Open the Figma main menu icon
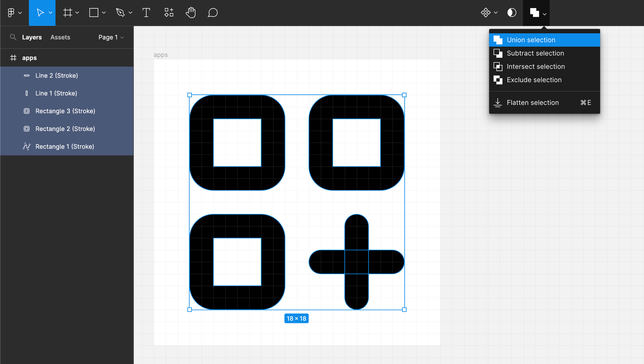This screenshot has width=644, height=364. point(11,13)
